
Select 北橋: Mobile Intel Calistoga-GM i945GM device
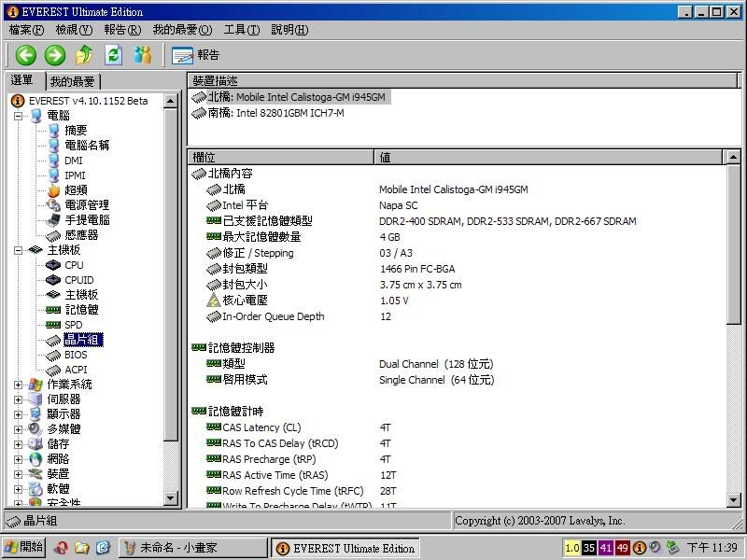point(289,97)
